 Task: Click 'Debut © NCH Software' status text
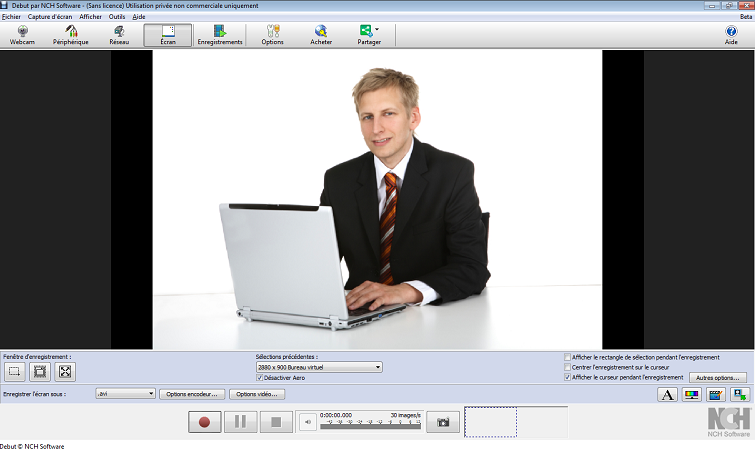pos(32,447)
